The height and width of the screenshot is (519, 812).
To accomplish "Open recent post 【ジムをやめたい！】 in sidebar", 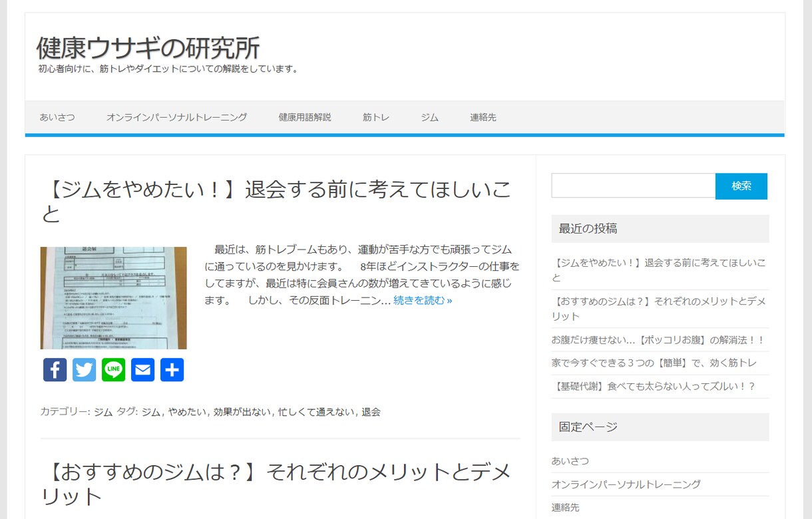I will [659, 269].
